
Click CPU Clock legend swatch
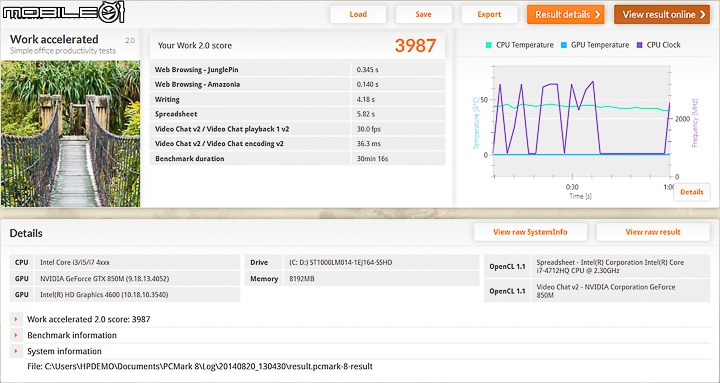[640, 45]
